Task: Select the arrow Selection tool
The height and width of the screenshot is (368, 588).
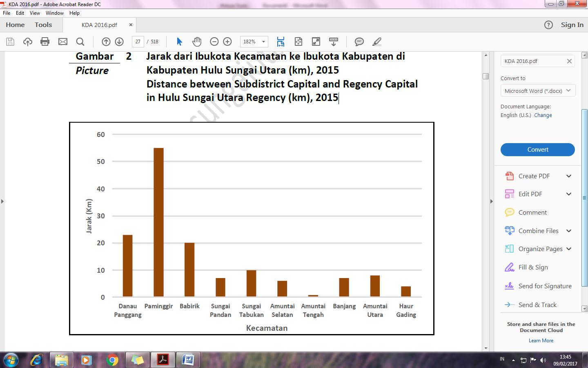Action: point(179,42)
